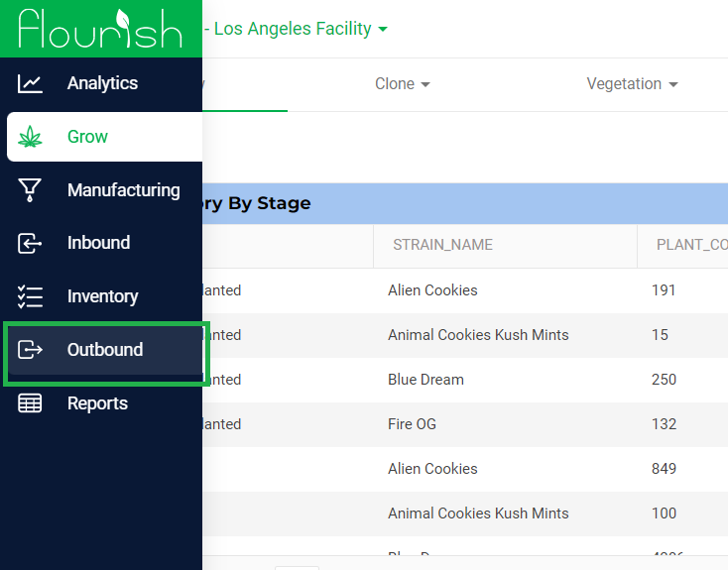Open the Outbound menu item
This screenshot has height=570, width=728.
pyautogui.click(x=105, y=350)
